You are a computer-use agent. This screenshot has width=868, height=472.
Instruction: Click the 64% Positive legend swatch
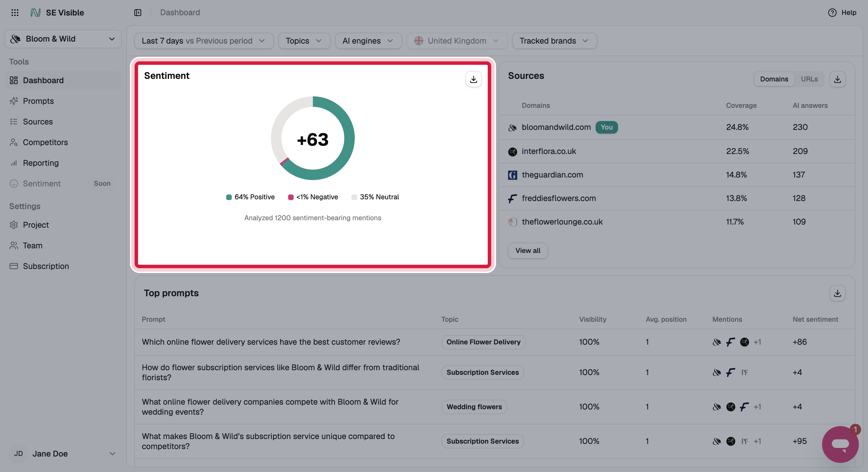tap(229, 197)
